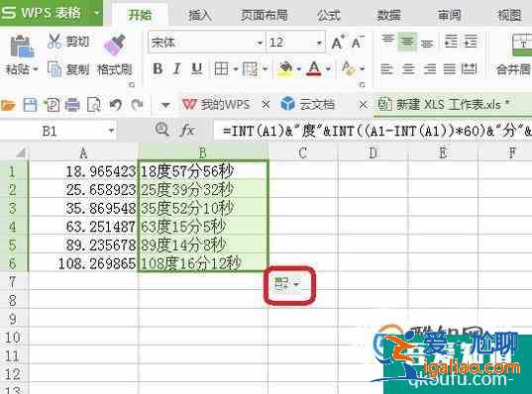
Task: Click the Save disk icon
Action: pyautogui.click(x=30, y=105)
